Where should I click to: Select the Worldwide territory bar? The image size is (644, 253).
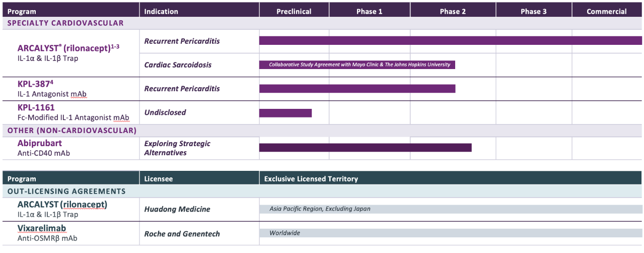[x=451, y=233]
